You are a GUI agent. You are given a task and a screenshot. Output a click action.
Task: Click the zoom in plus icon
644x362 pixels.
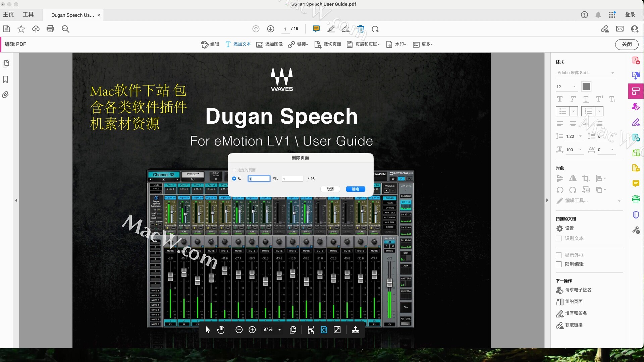(x=252, y=330)
